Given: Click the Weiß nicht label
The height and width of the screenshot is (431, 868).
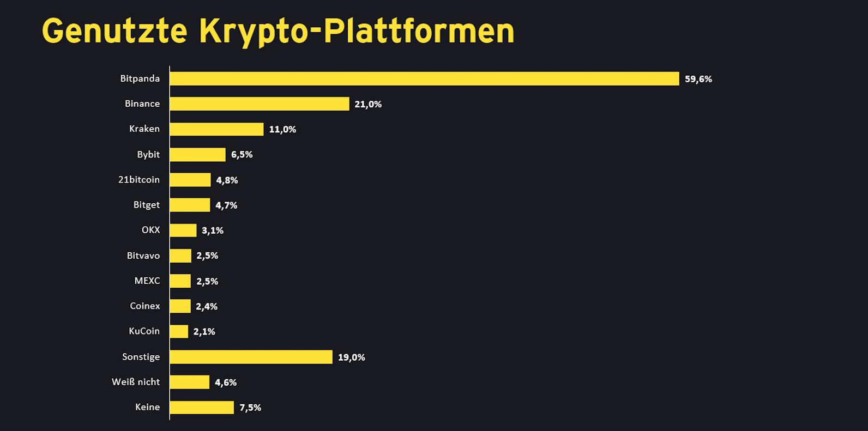Looking at the screenshot, I should [x=136, y=382].
